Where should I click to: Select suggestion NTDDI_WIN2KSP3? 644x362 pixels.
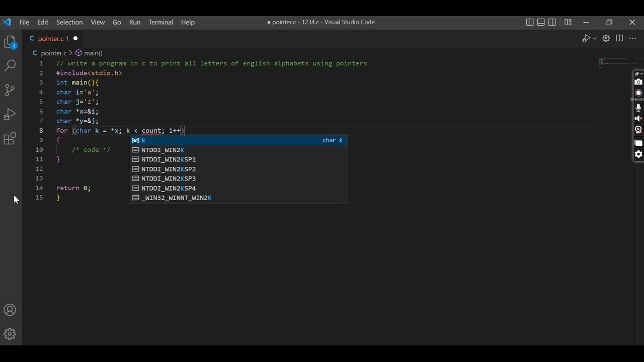(x=239, y=178)
